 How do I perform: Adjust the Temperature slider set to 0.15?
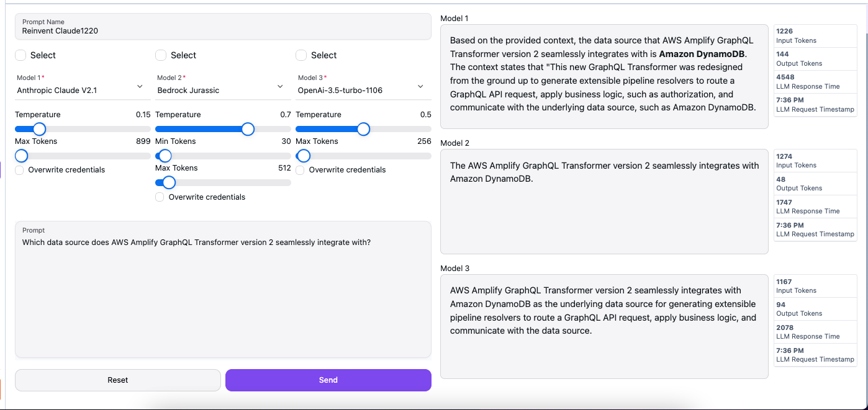tap(39, 129)
